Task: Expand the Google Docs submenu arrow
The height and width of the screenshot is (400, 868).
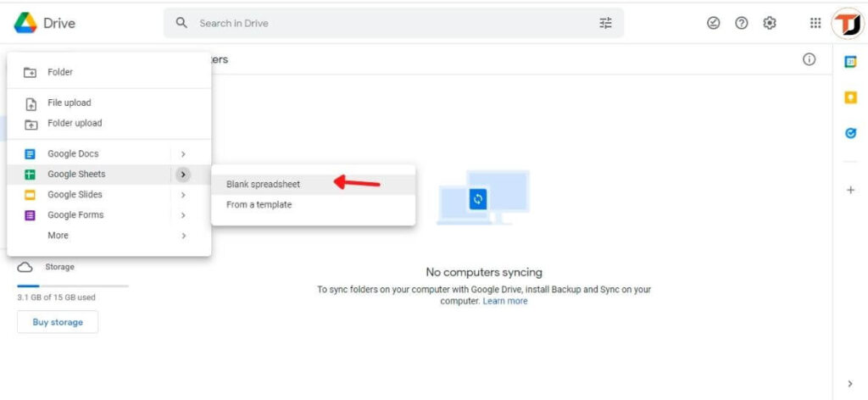Action: [183, 154]
